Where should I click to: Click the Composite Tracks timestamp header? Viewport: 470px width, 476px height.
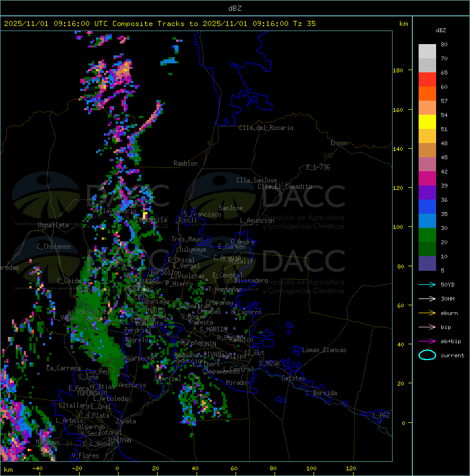click(x=160, y=24)
